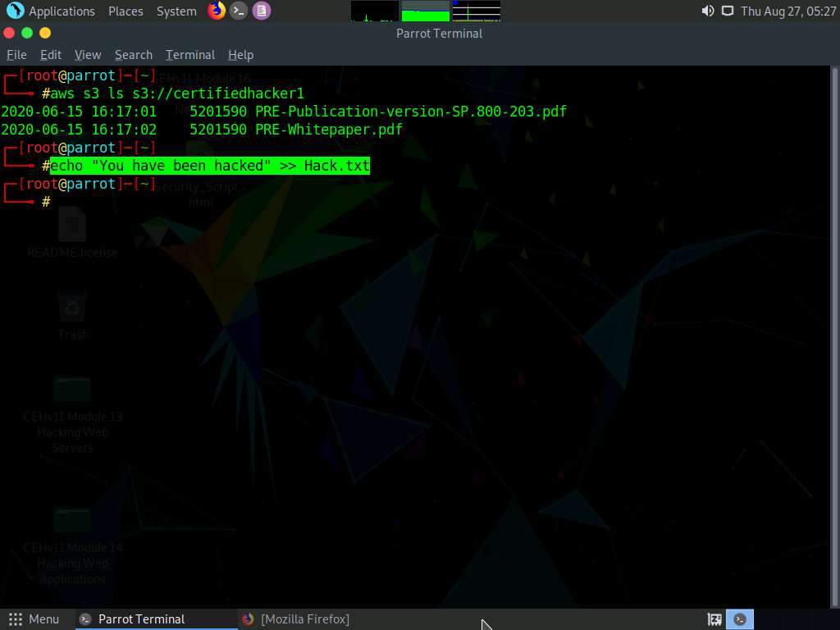840x630 pixels.
Task: Click the Menu button in the taskbar
Action: click(34, 619)
